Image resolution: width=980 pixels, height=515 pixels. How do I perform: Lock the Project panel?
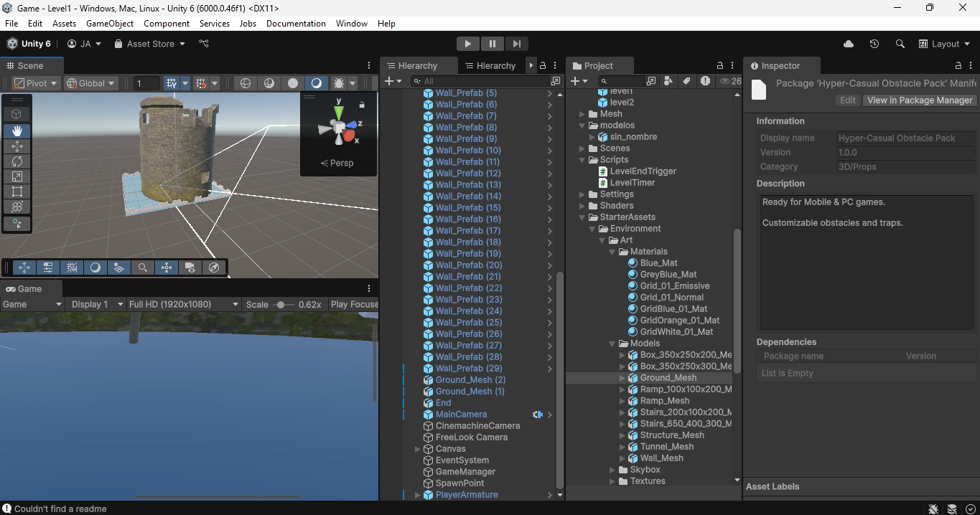(720, 65)
